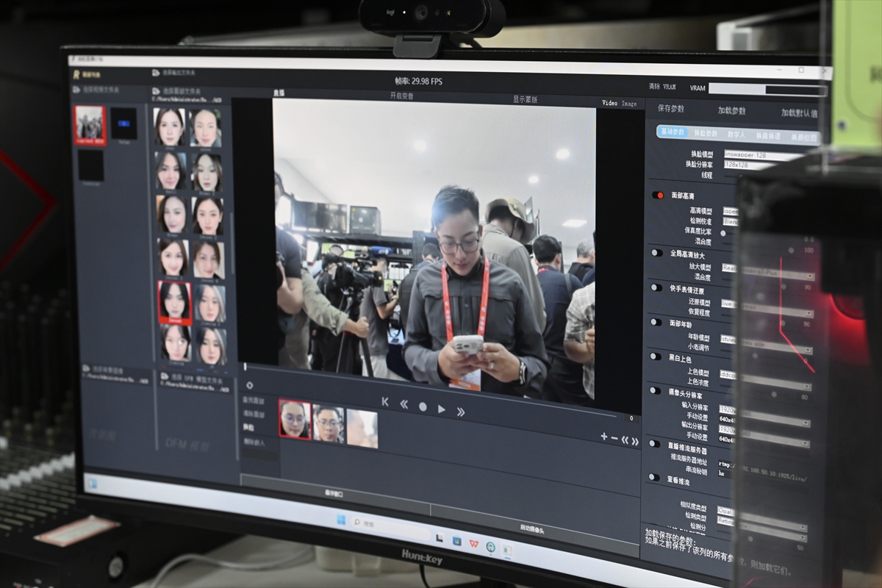
Task: Click 显示蒙版 above the preview
Action: (525, 99)
